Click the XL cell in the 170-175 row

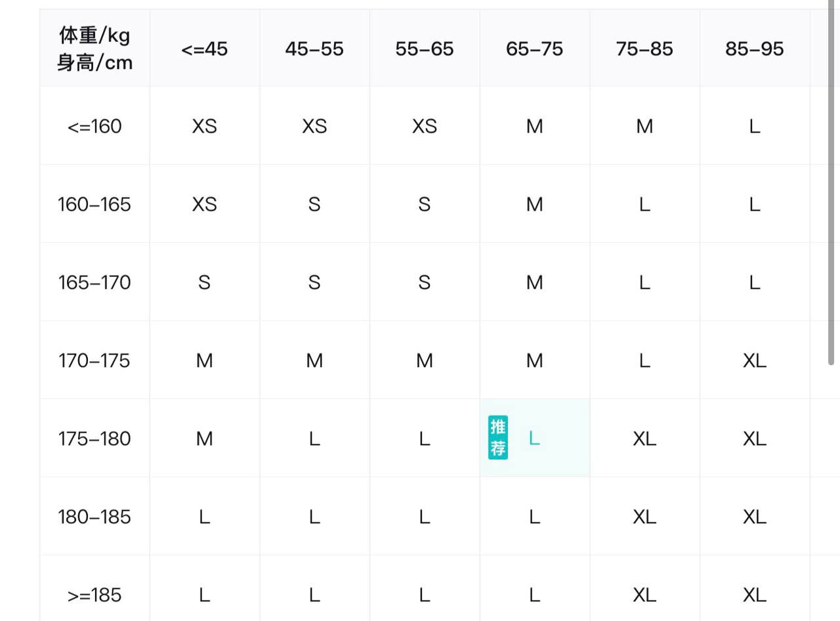(755, 360)
